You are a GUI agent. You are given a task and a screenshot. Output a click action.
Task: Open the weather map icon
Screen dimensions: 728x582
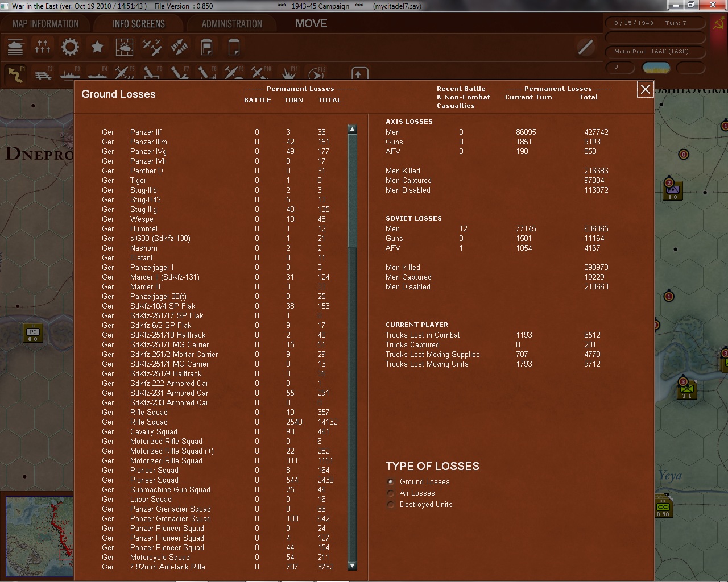(125, 47)
